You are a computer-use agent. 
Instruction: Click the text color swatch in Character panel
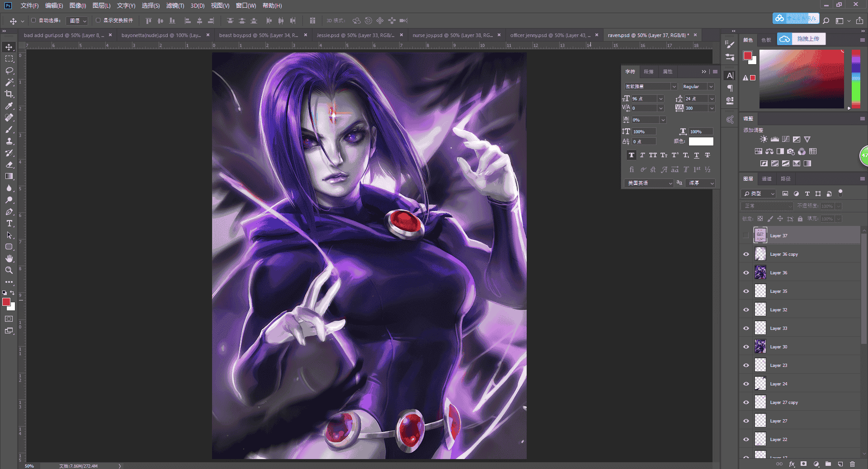click(701, 141)
